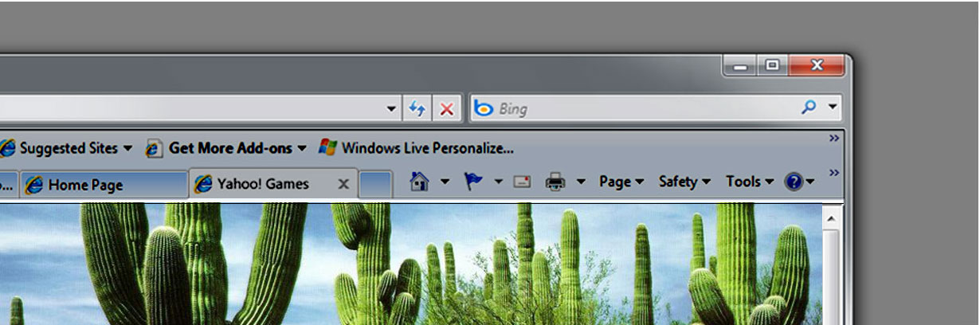Open the Safety menu

(684, 182)
